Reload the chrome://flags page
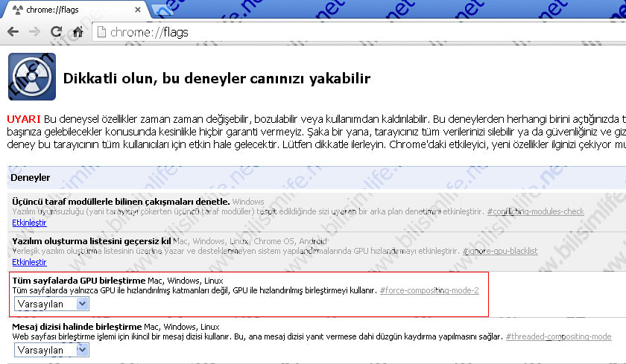The width and height of the screenshot is (626, 364). (x=57, y=32)
